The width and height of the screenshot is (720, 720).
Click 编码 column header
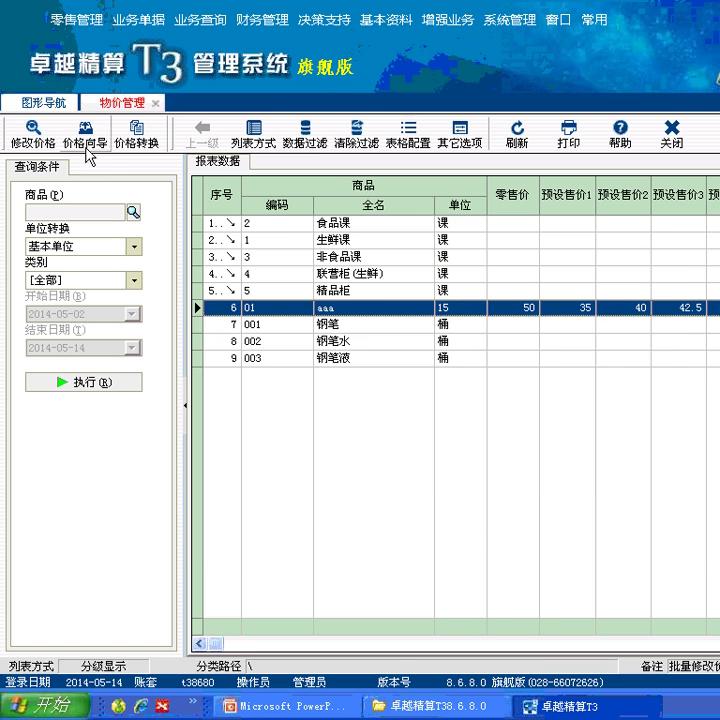click(x=277, y=205)
